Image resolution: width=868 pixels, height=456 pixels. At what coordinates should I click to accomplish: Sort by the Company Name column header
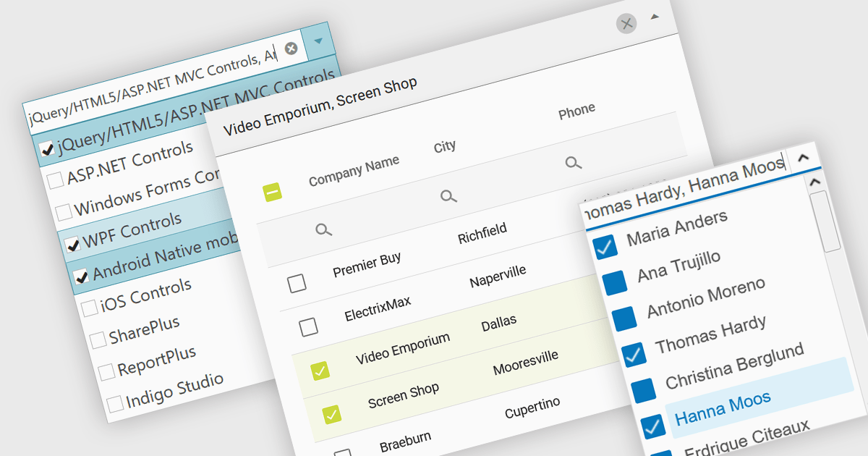[x=354, y=172]
